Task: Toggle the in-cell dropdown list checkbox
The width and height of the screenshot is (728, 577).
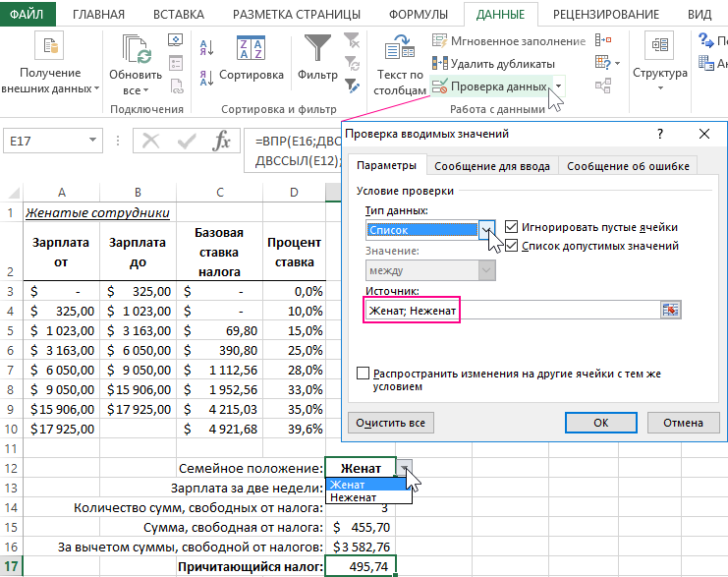Action: pos(511,246)
